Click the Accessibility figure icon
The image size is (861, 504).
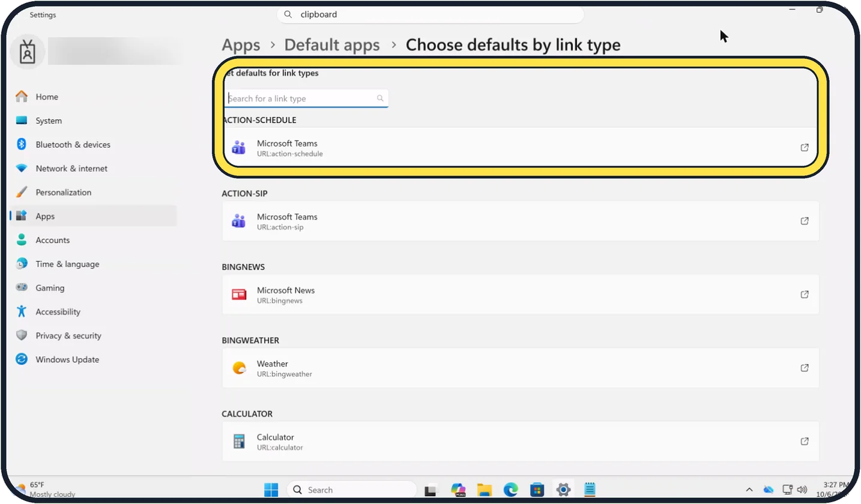point(22,311)
